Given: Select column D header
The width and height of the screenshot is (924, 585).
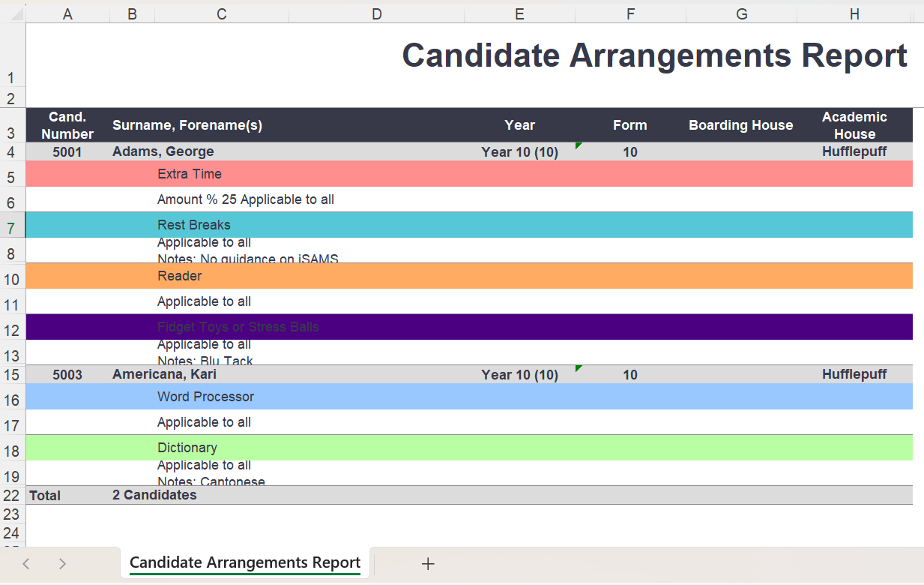Looking at the screenshot, I should pos(376,13).
